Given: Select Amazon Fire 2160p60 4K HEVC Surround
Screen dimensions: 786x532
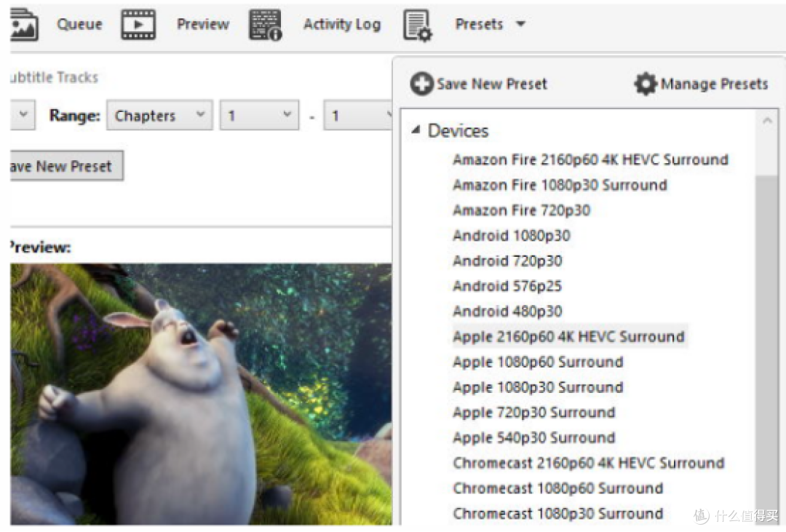Looking at the screenshot, I should point(590,159).
